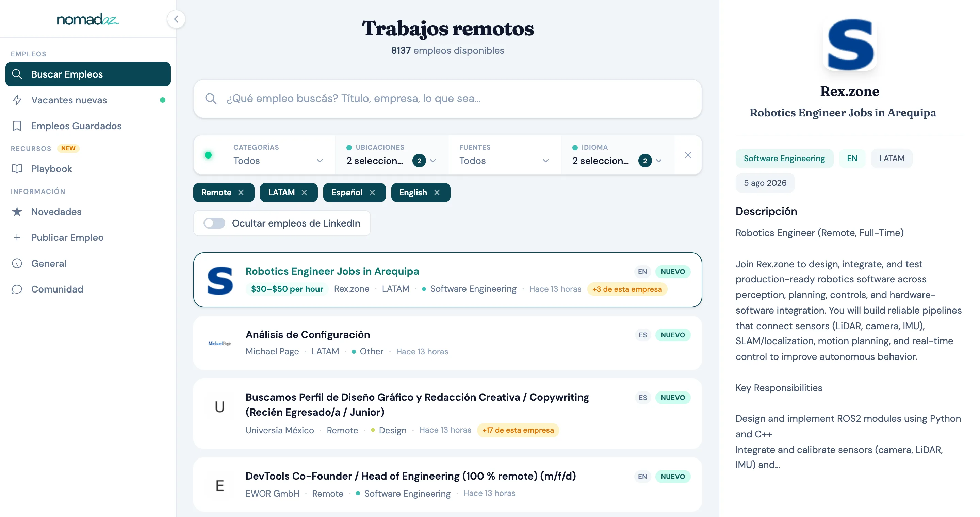Open the General info page

tap(88, 264)
